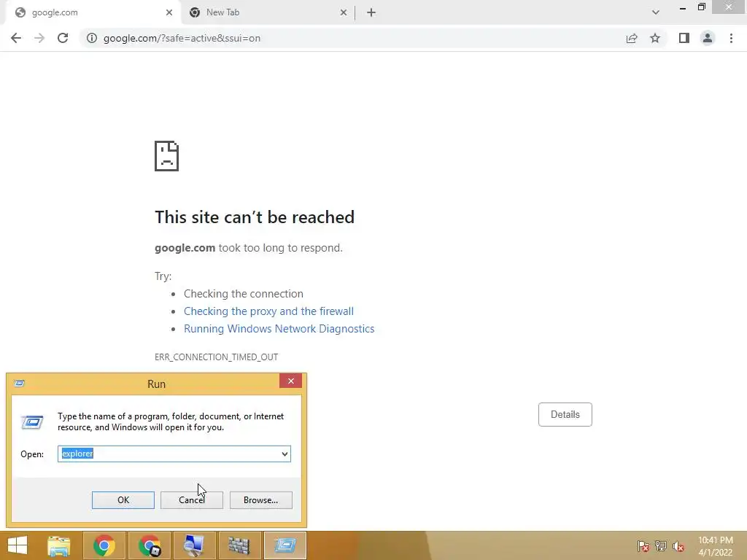Open the Windows Start button
This screenshot has height=560, width=747.
(x=18, y=545)
